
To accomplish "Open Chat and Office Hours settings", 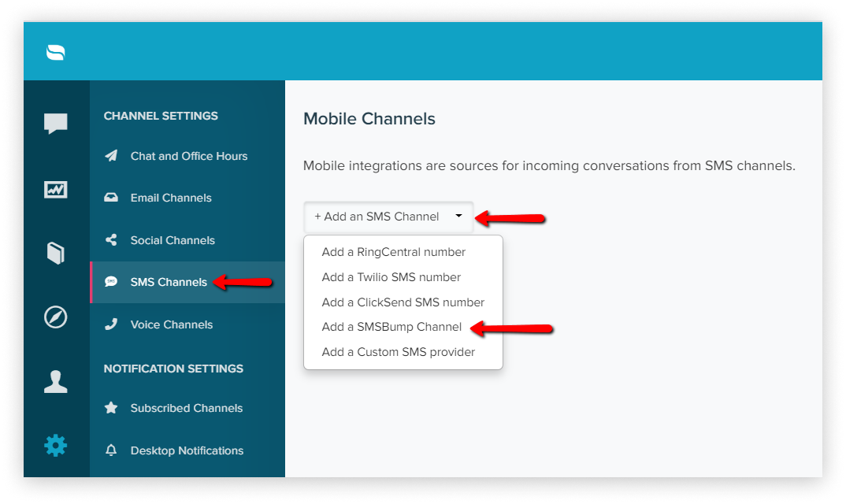I will pyautogui.click(x=187, y=156).
